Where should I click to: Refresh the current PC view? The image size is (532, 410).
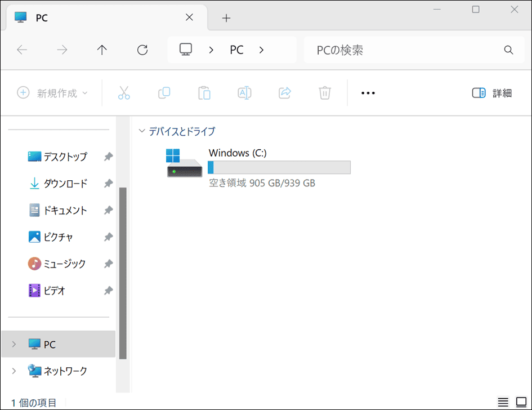pyautogui.click(x=142, y=50)
